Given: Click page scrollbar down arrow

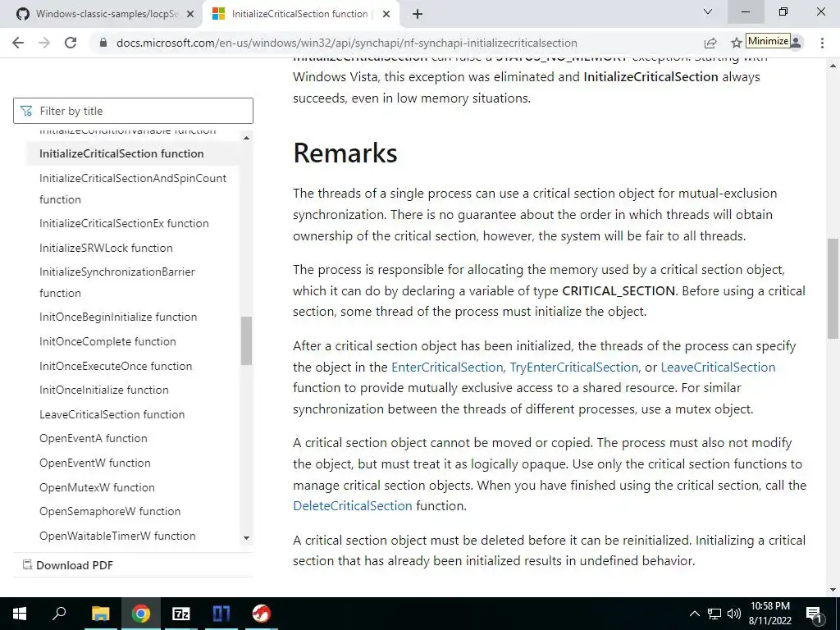Looking at the screenshot, I should click(833, 590).
